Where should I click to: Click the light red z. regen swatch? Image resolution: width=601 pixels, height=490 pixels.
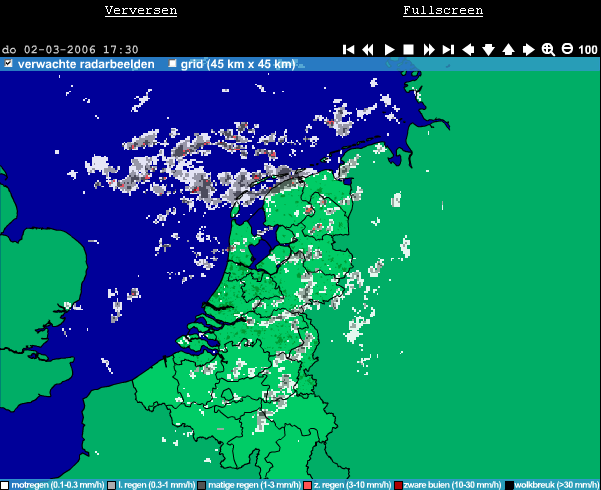pos(307,485)
